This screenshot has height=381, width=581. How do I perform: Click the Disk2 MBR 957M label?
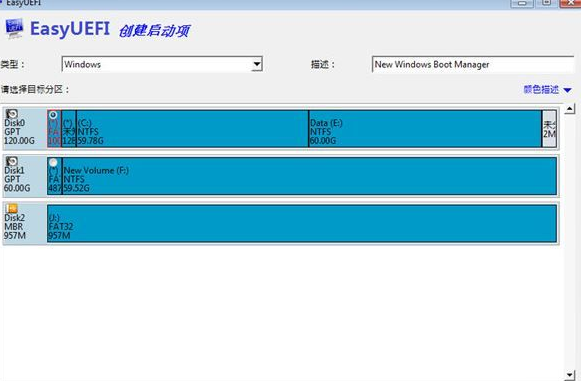coord(15,226)
